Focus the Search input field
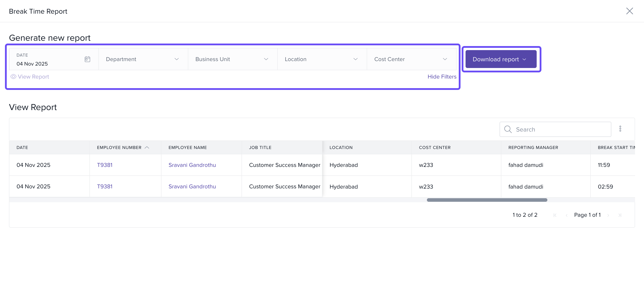Viewport: 644px width, 287px height. point(560,129)
